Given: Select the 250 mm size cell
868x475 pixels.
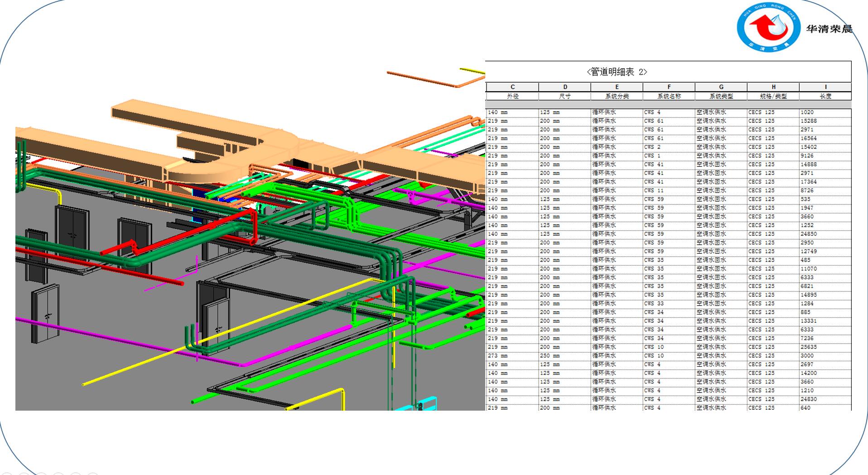Looking at the screenshot, I should (x=565, y=356).
